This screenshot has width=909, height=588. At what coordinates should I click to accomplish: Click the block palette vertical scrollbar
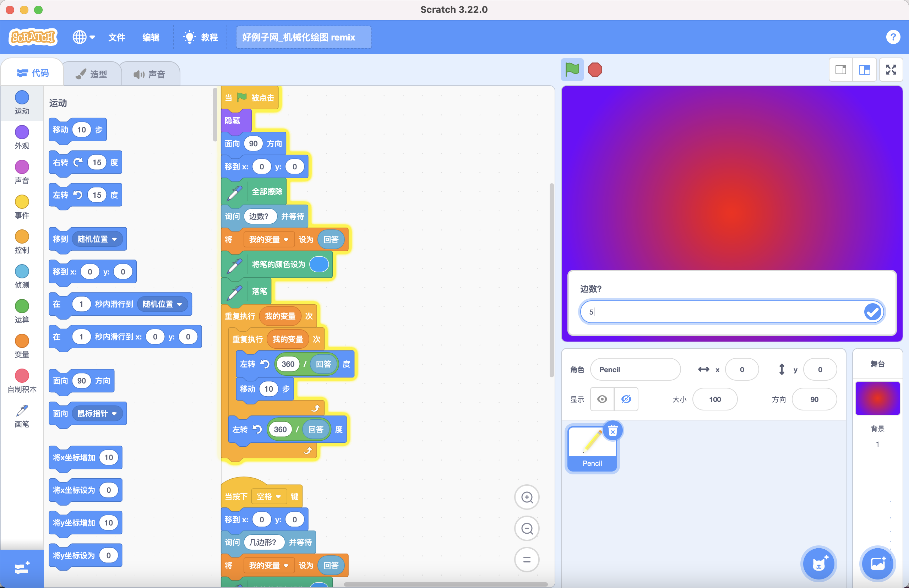(x=215, y=115)
